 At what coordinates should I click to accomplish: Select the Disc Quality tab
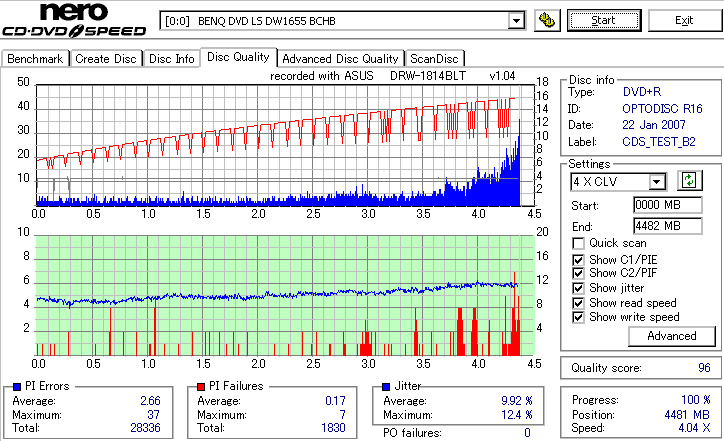238,57
